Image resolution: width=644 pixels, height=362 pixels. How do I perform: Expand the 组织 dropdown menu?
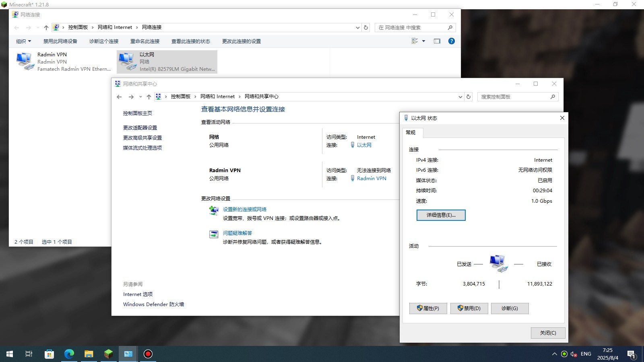tap(23, 41)
